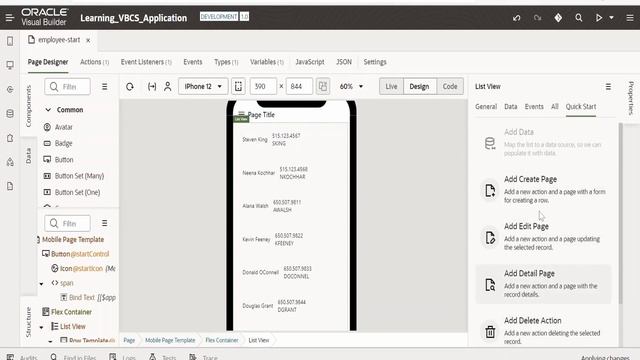Click the Components filter input field
The height and width of the screenshot is (360, 640).
(x=67, y=87)
